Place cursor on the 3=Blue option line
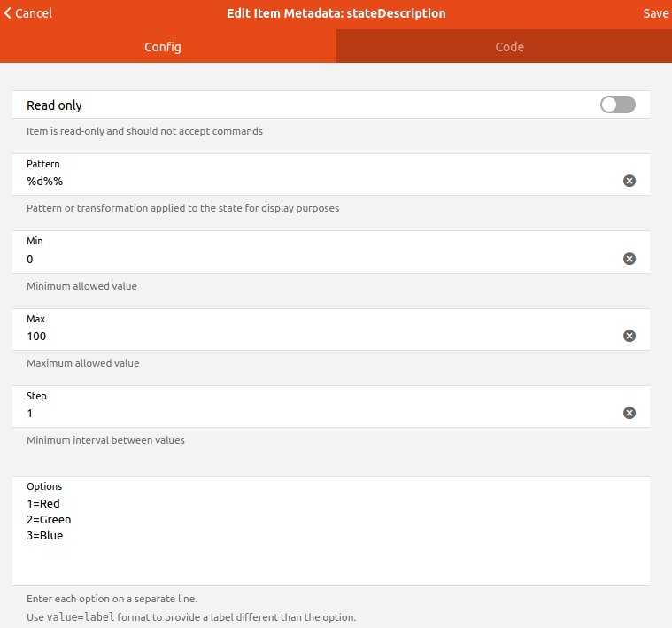 tap(44, 535)
